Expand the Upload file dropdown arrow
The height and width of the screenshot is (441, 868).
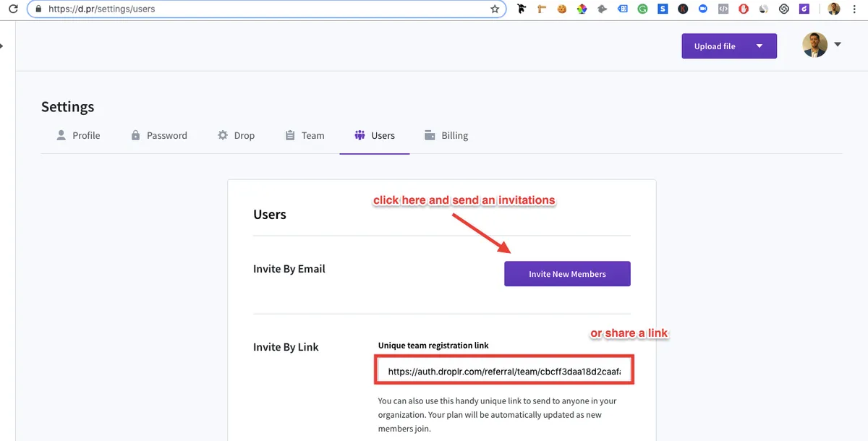(759, 46)
